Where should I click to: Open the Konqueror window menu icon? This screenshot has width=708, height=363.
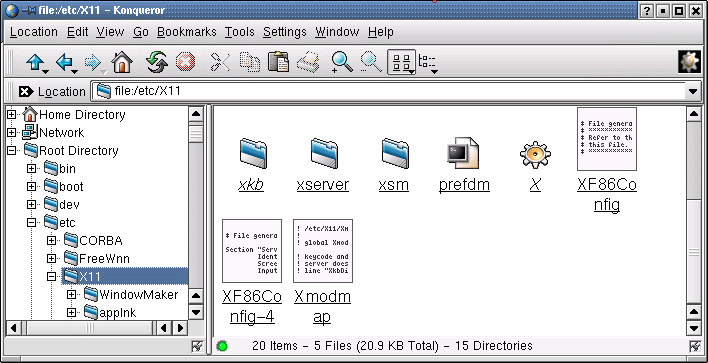coord(12,10)
